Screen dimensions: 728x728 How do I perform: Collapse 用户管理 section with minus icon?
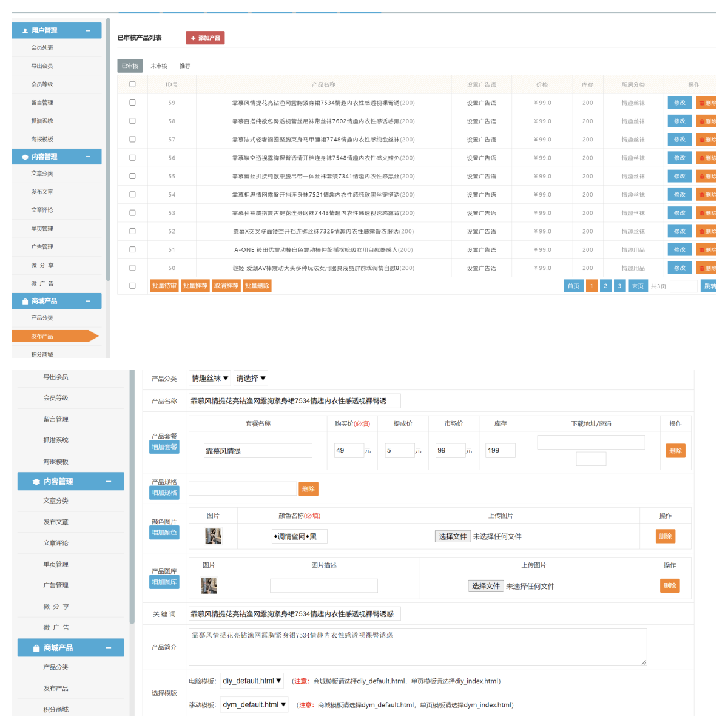pos(88,30)
